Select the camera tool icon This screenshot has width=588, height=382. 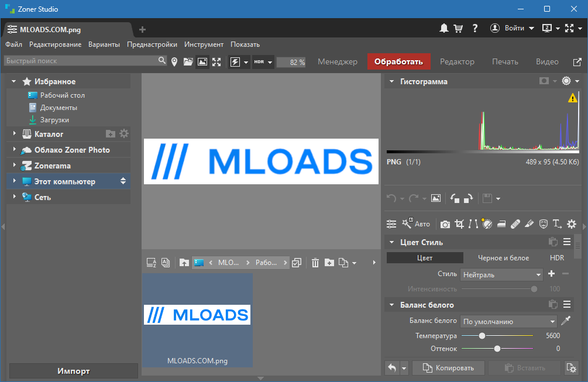445,224
